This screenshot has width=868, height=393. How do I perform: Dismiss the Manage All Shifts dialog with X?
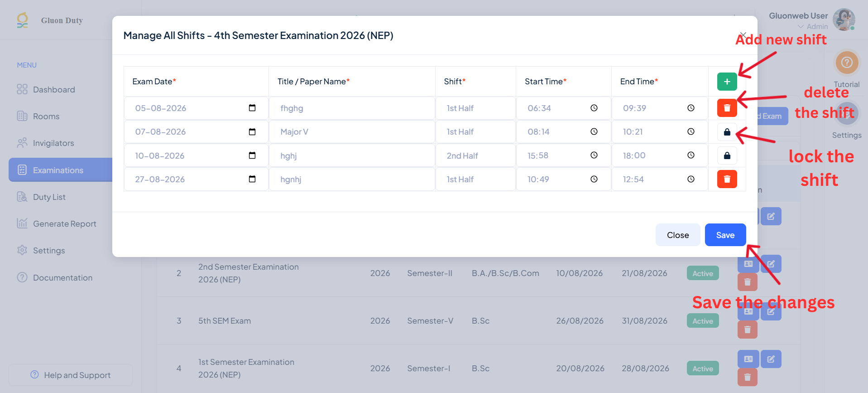click(743, 35)
